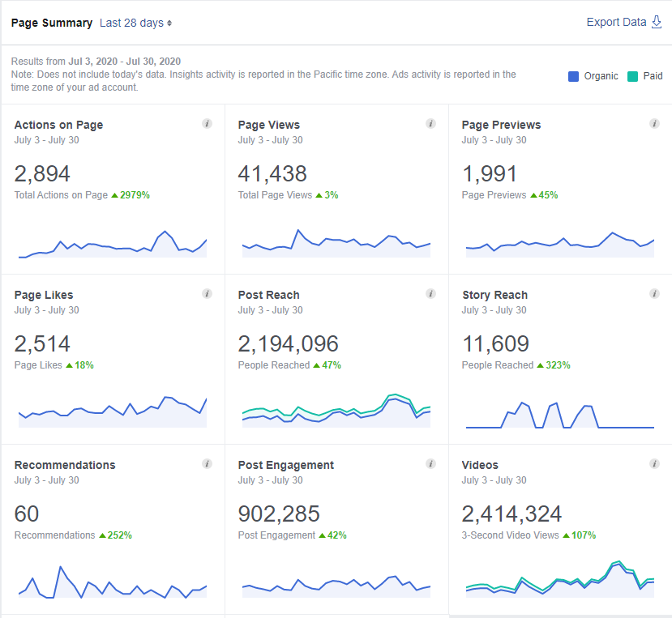Open the Videos card title

(x=480, y=465)
